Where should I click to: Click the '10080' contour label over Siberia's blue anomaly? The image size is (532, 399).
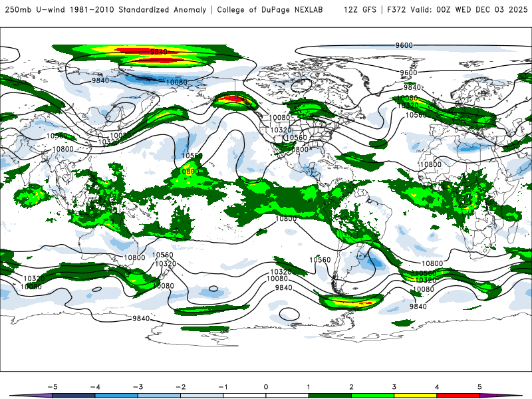coord(176,82)
